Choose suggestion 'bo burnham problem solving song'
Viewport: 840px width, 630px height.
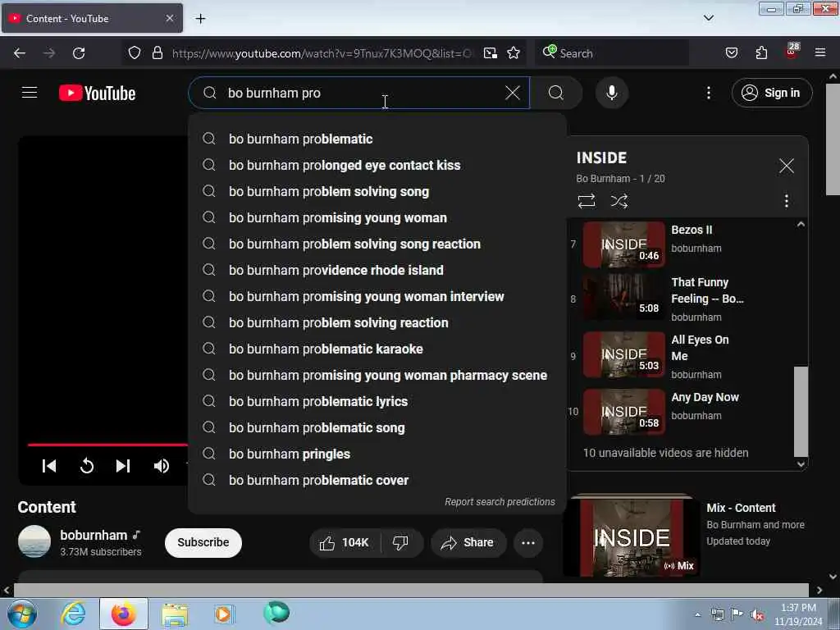click(377, 191)
